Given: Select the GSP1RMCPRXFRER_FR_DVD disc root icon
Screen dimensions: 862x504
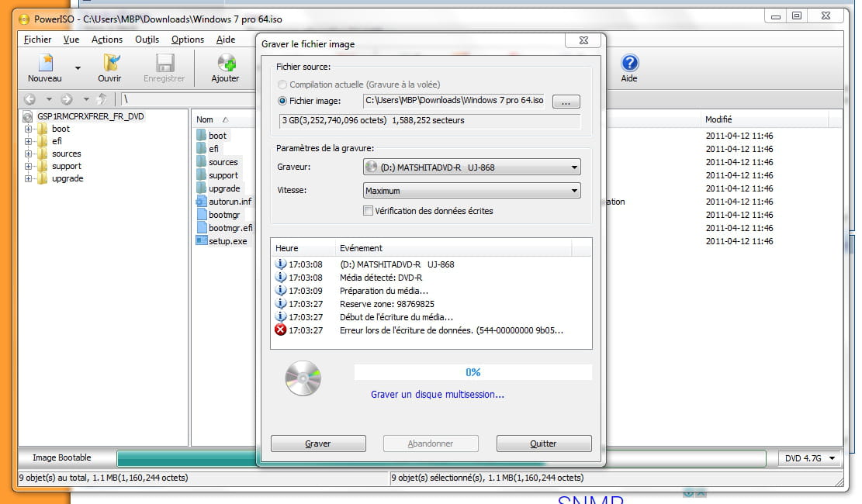Looking at the screenshot, I should point(27,116).
